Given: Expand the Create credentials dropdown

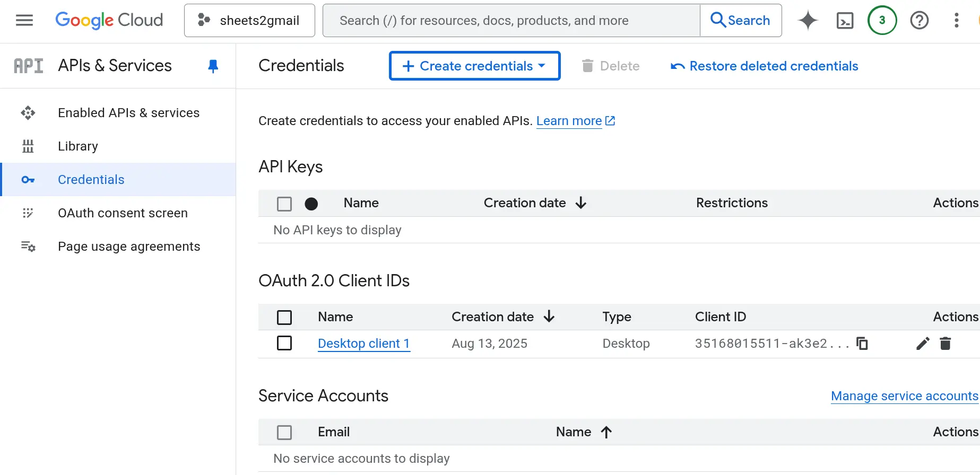Looking at the screenshot, I should click(474, 66).
